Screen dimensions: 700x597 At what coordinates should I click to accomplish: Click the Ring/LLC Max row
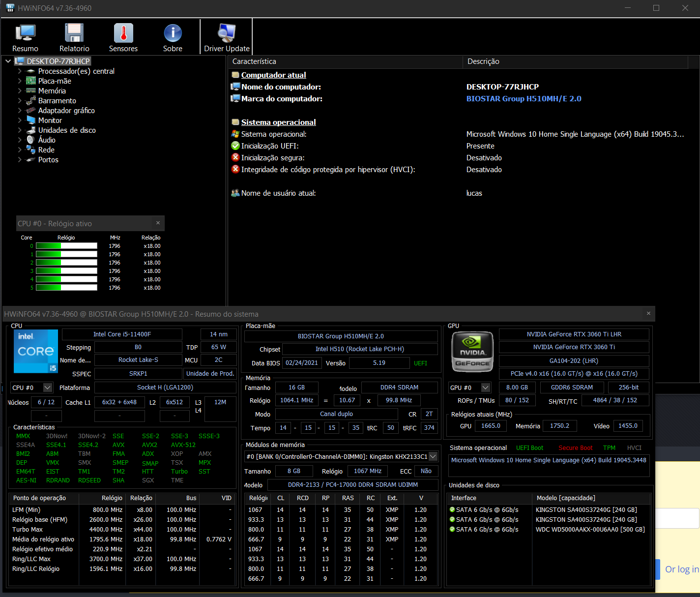click(x=122, y=559)
